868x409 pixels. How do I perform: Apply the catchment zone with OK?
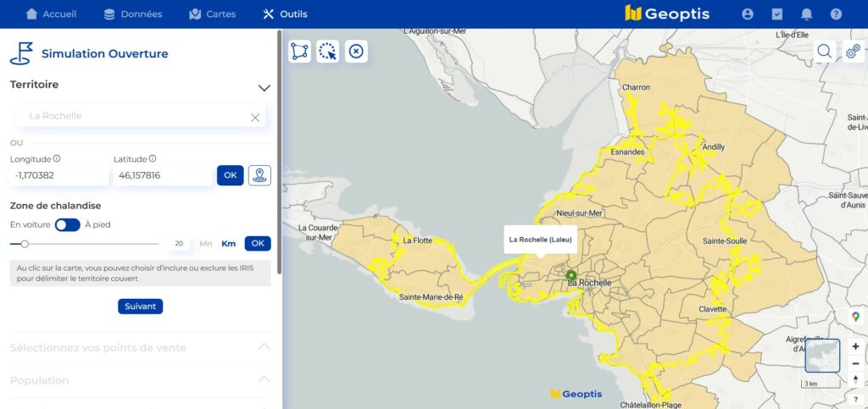[258, 244]
